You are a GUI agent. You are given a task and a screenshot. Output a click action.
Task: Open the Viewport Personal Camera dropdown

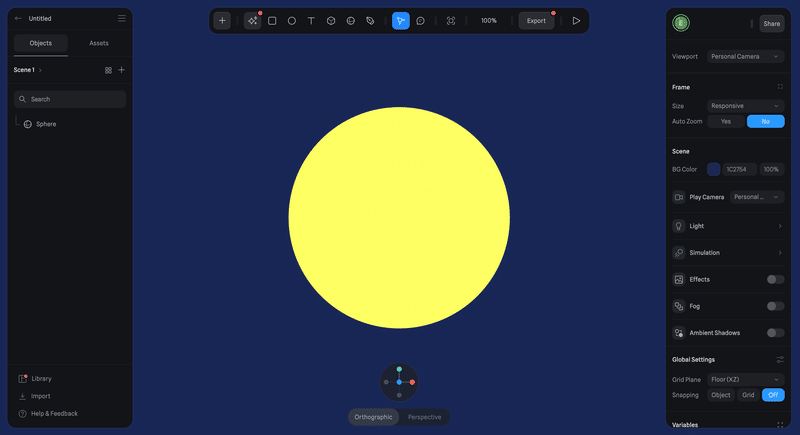pyautogui.click(x=745, y=57)
